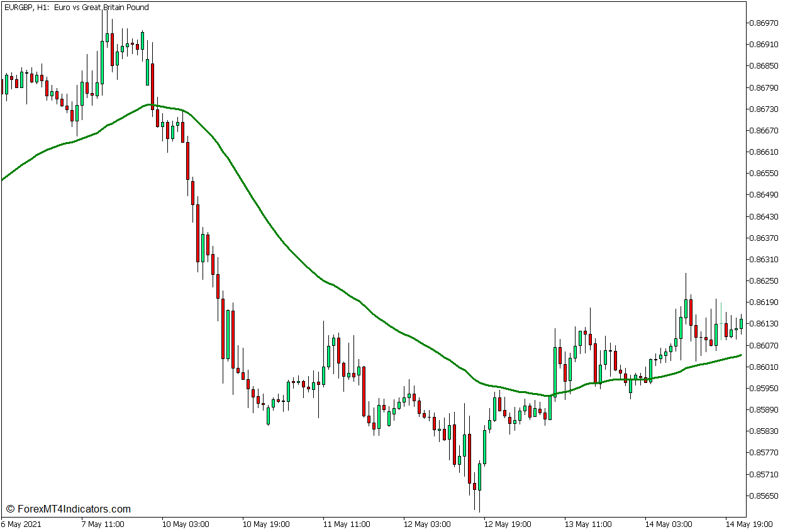Click the 12 May 03:00 time label

coord(426,524)
